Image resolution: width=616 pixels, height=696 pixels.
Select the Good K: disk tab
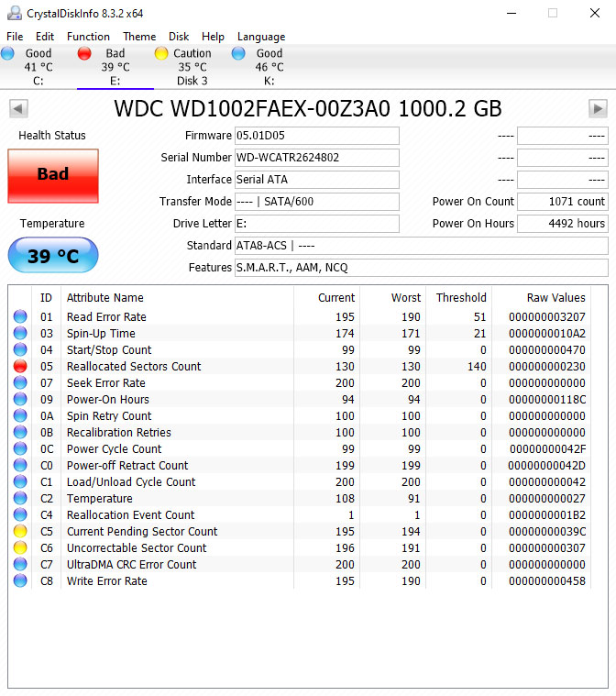269,67
